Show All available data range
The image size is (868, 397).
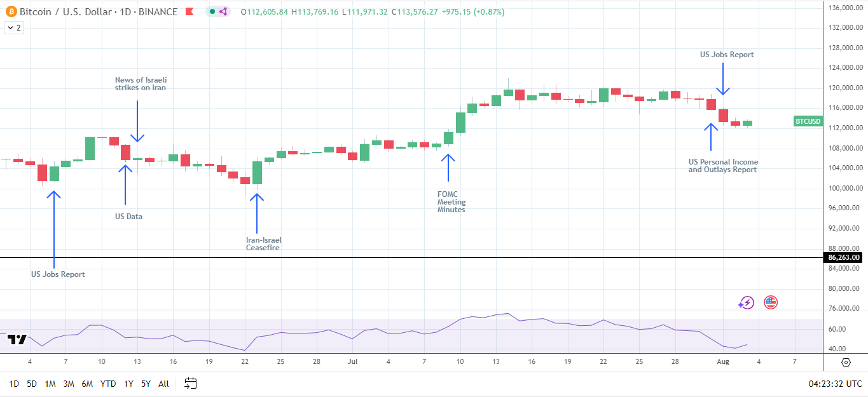tap(163, 384)
